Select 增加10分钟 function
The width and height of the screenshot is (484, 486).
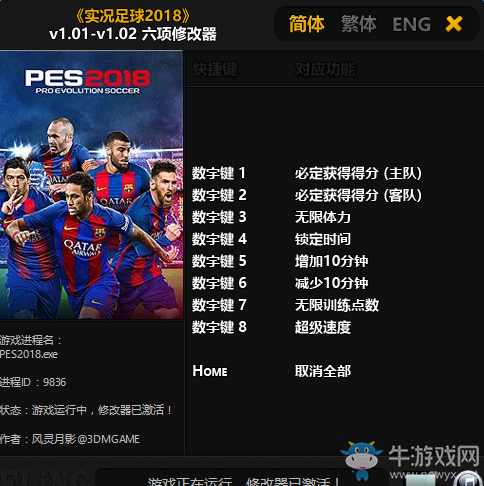tap(331, 261)
